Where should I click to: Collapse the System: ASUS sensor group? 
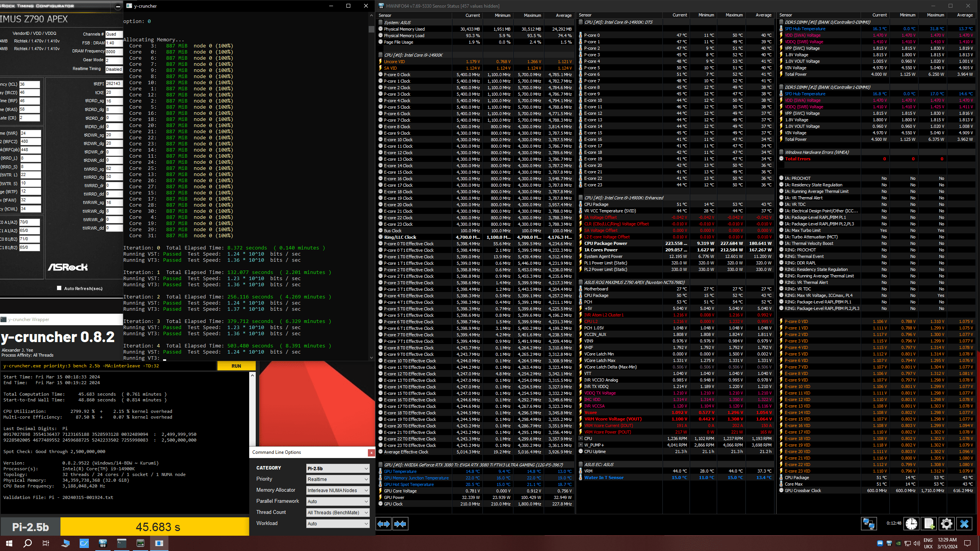tap(381, 22)
